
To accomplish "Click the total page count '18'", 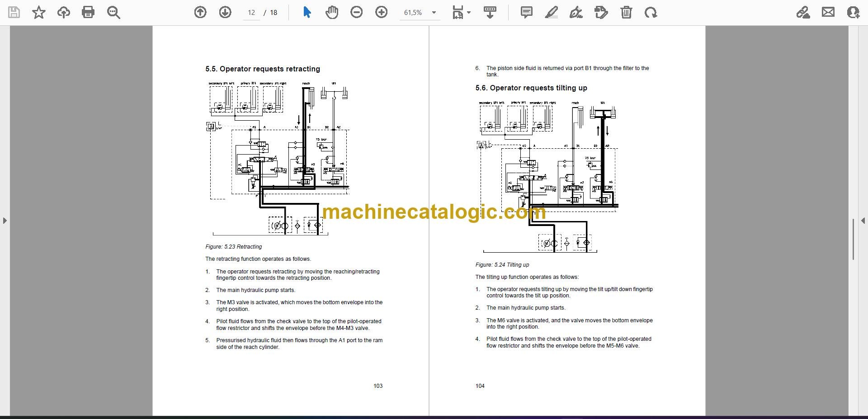I will pyautogui.click(x=274, y=13).
